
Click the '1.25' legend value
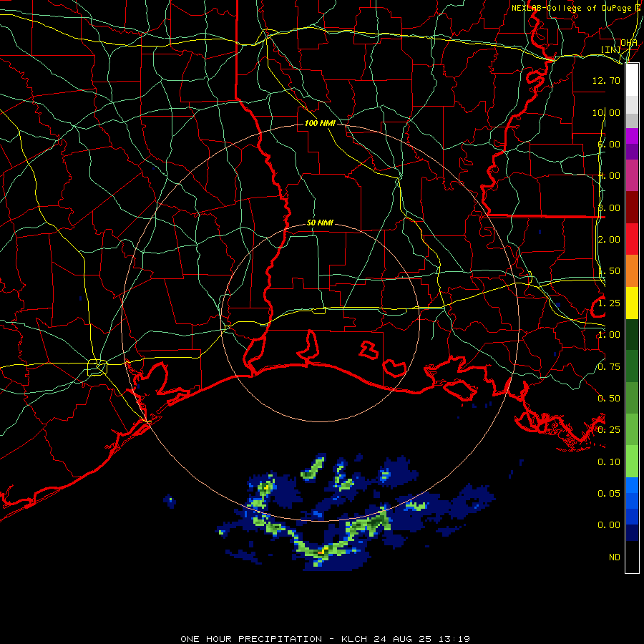point(609,303)
